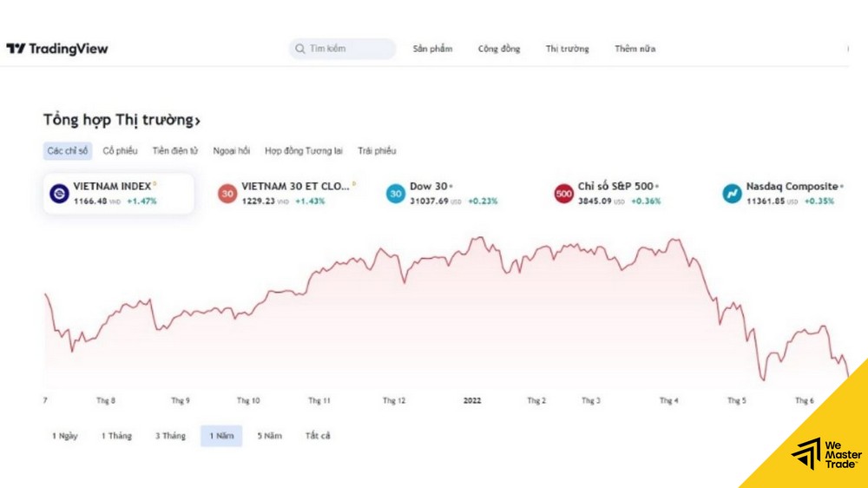868x488 pixels.
Task: Click the chart line near Thg 4
Action: click(x=672, y=241)
